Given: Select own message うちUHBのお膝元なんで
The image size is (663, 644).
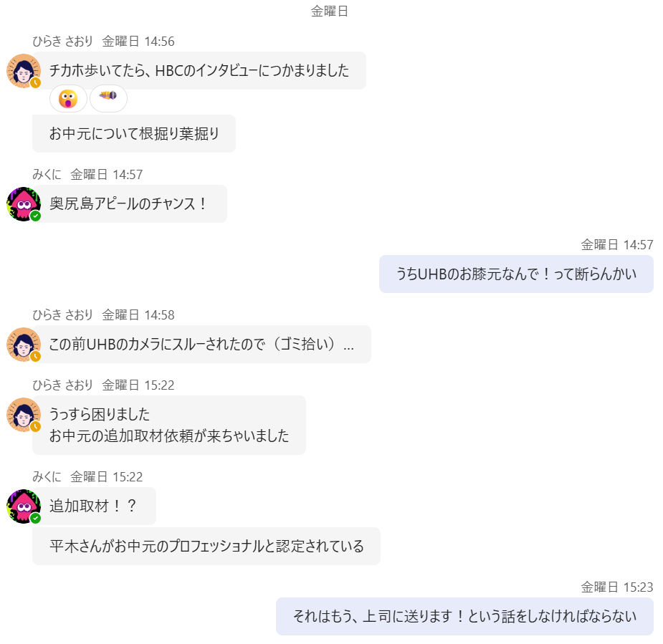Looking at the screenshot, I should pyautogui.click(x=516, y=274).
